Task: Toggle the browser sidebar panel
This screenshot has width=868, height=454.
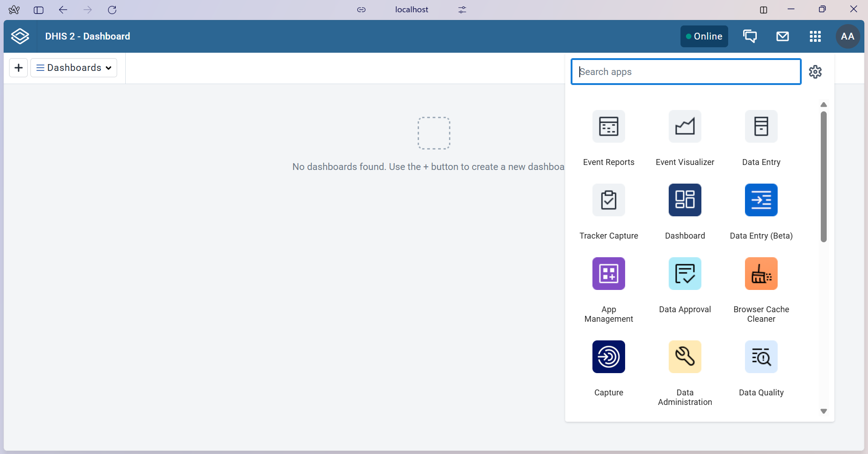Action: click(39, 10)
